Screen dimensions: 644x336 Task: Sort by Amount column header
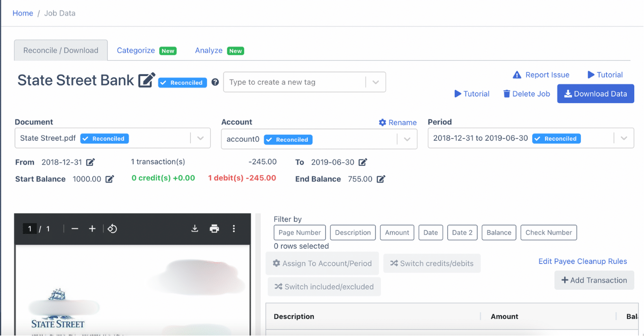[x=504, y=316]
